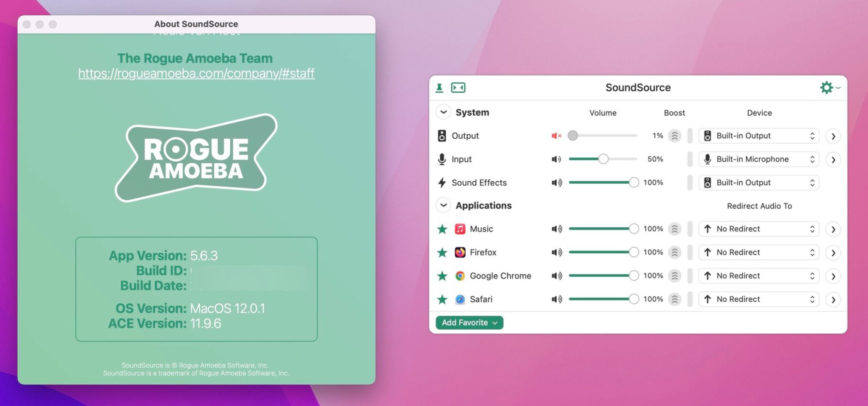
Task: Click the Safari app icon
Action: [x=460, y=299]
